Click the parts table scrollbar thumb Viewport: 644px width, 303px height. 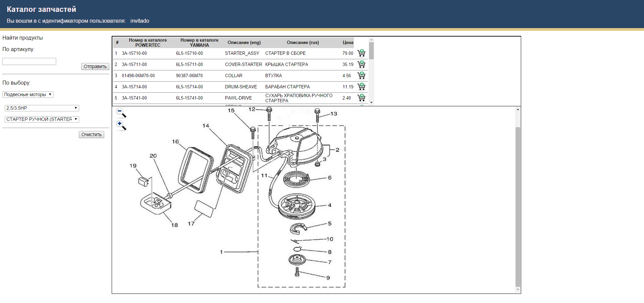[371, 50]
